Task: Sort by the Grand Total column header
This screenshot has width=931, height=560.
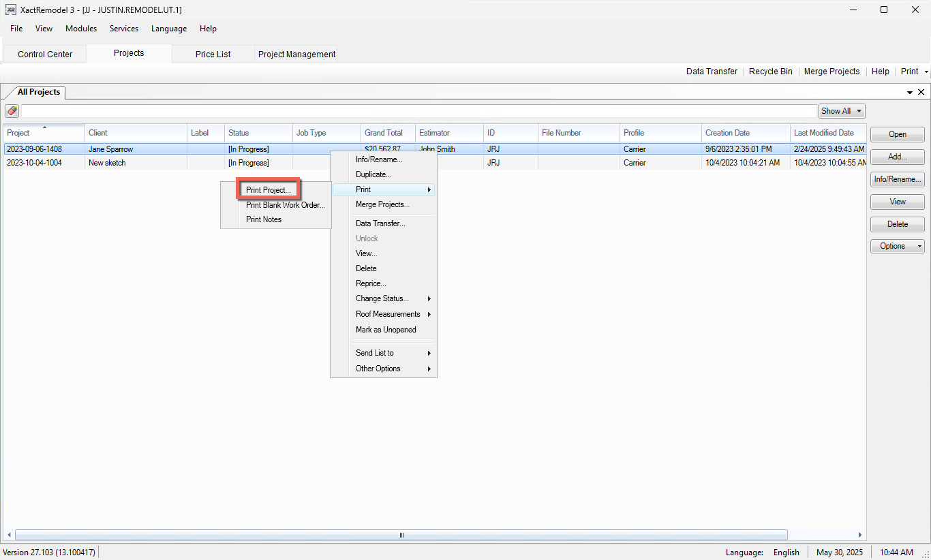Action: pyautogui.click(x=388, y=133)
